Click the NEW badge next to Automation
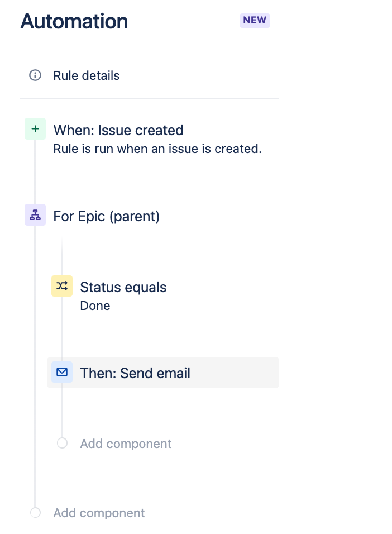The height and width of the screenshot is (534, 392). 255,21
